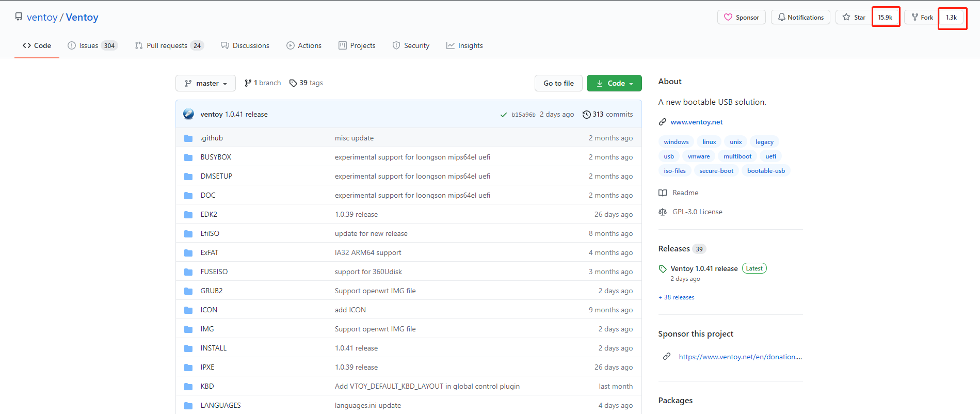This screenshot has height=414, width=980.
Task: View the 1.3k forks count
Action: point(952,17)
